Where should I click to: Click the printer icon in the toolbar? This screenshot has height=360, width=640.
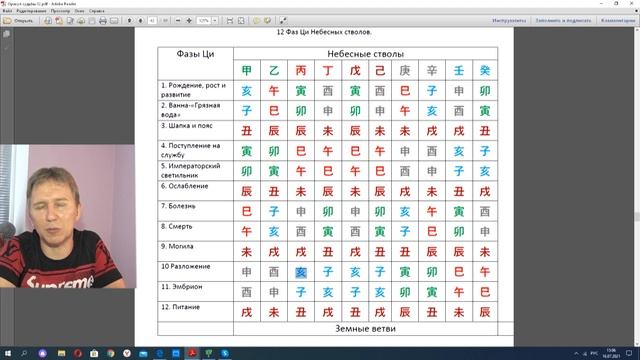pos(103,20)
